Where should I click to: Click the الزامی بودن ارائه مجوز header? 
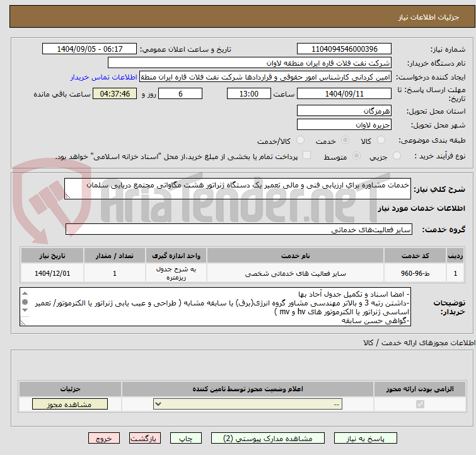point(420,389)
